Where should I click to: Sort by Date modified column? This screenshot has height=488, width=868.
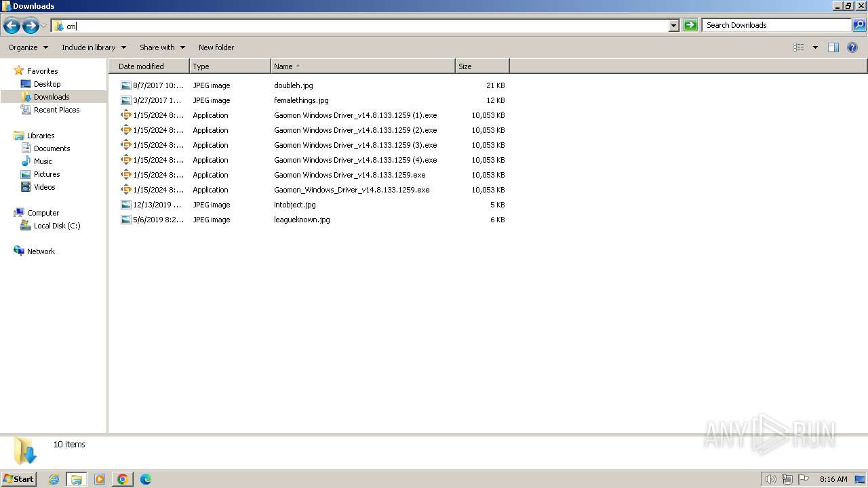149,66
